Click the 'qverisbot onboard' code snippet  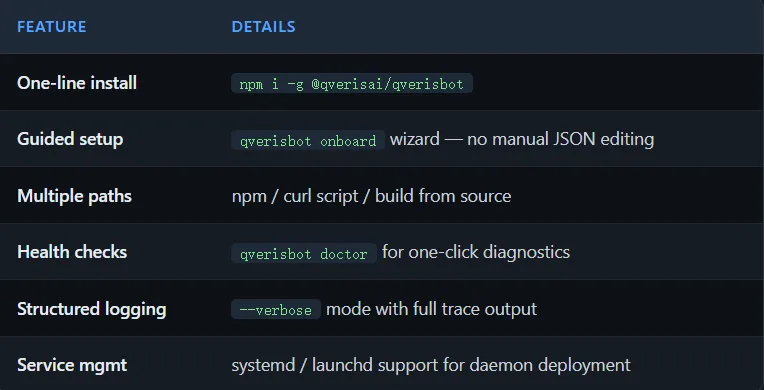(308, 140)
